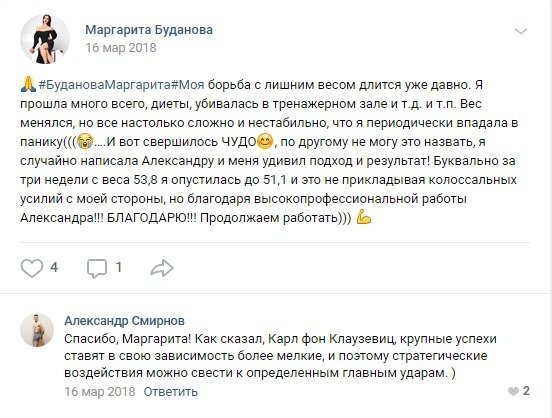Click the post like count 4
This screenshot has height=418, width=552.
[x=54, y=267]
